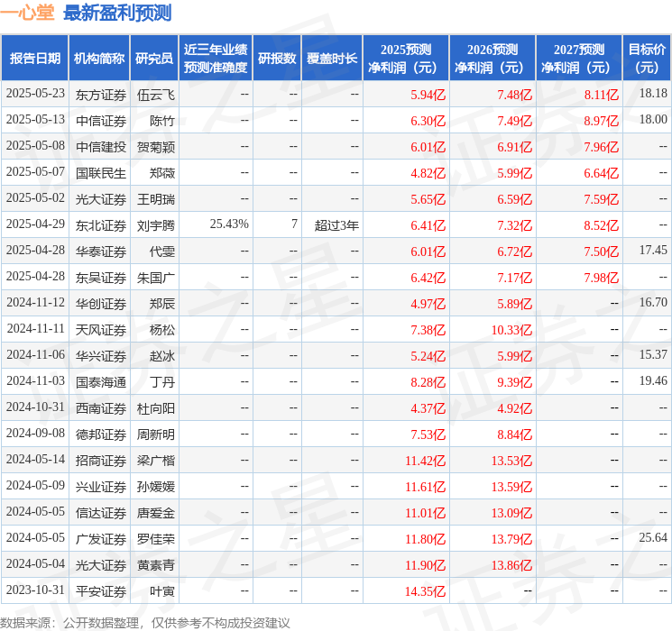This screenshot has width=672, height=631.
Task: Click accuracy value 25.43%
Action: [229, 224]
